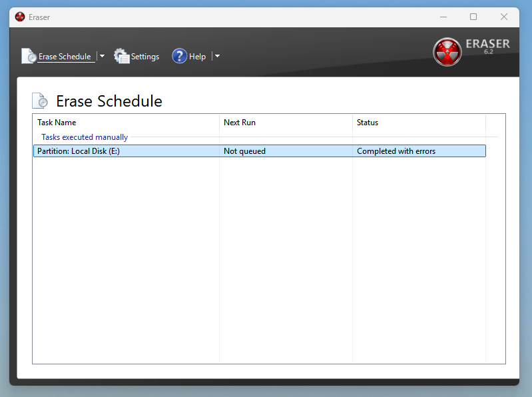Open Settings via the gear icon
532x397 pixels.
[121, 57]
